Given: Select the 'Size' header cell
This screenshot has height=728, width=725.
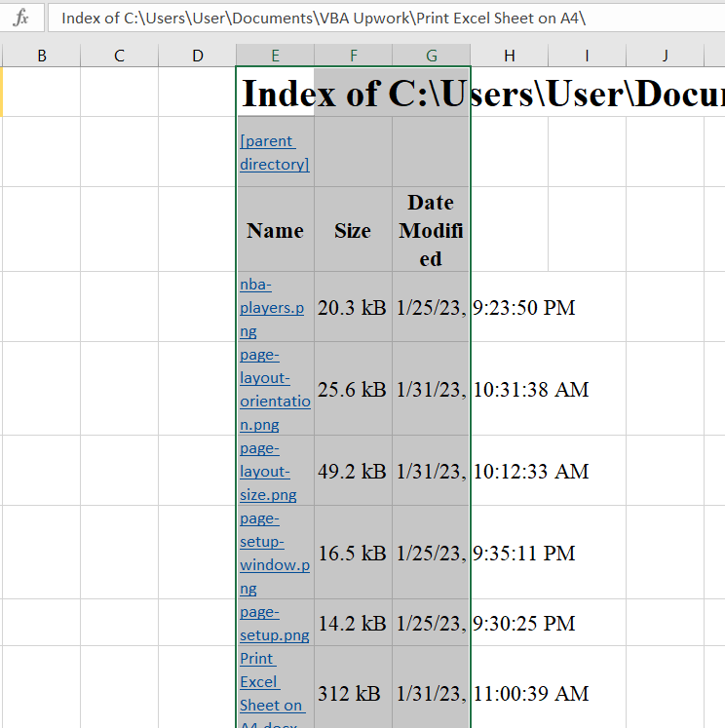Looking at the screenshot, I should (x=353, y=230).
